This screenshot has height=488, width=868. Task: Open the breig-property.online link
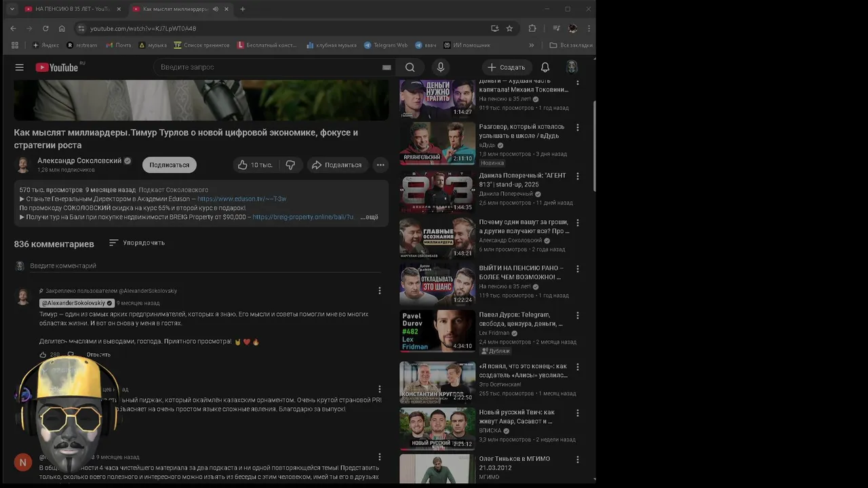303,217
